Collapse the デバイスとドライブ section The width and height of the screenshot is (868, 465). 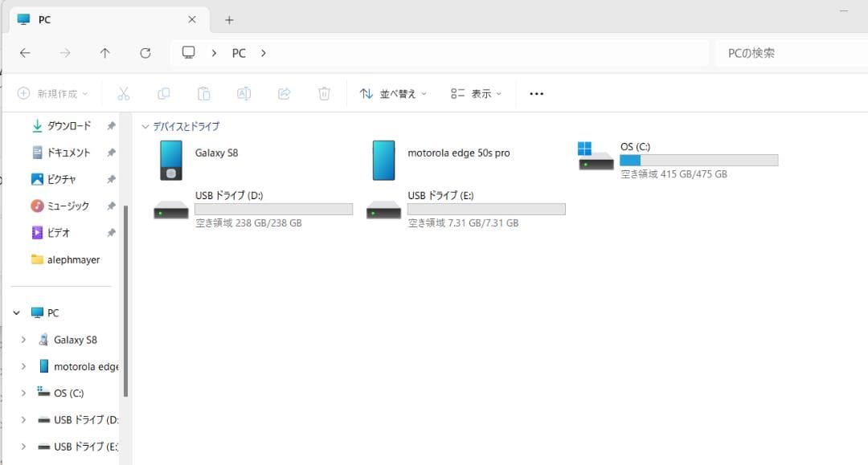coord(145,126)
